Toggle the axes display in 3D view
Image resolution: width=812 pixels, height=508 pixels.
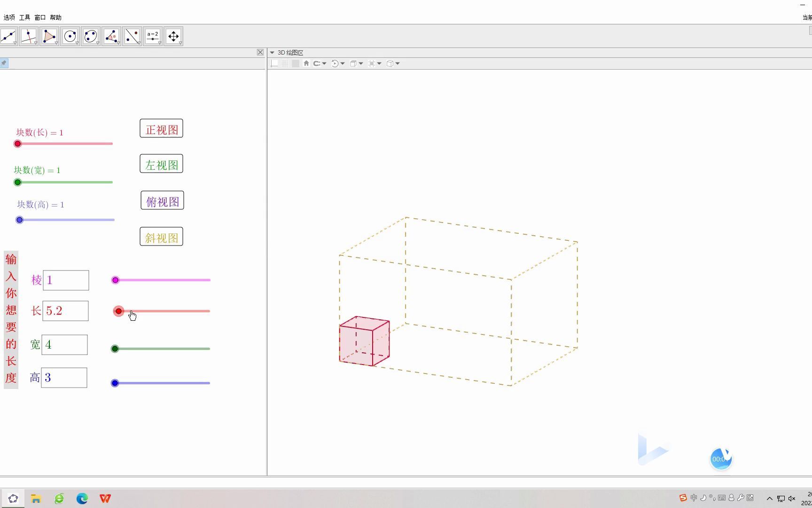[x=274, y=63]
